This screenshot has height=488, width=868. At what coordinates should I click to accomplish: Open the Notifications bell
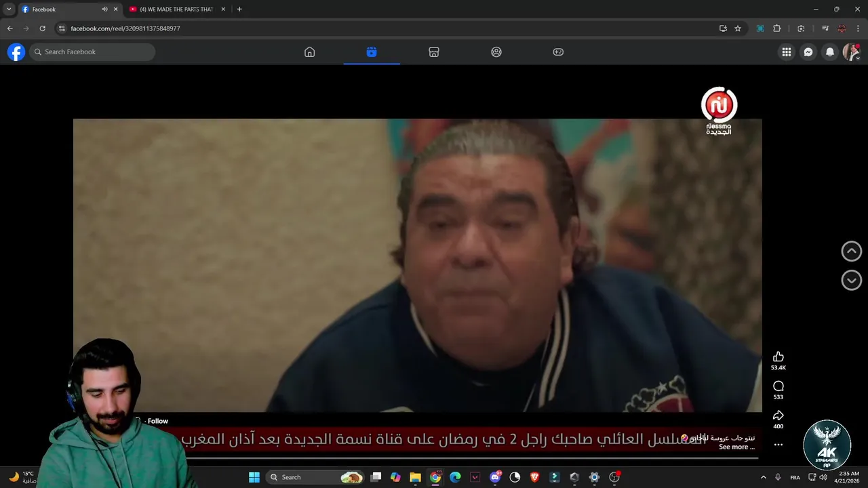830,52
